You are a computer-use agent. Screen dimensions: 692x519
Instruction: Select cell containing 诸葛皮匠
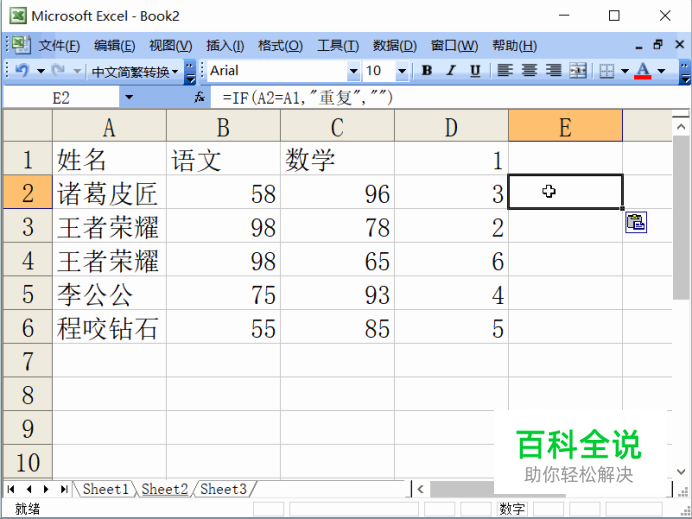109,192
